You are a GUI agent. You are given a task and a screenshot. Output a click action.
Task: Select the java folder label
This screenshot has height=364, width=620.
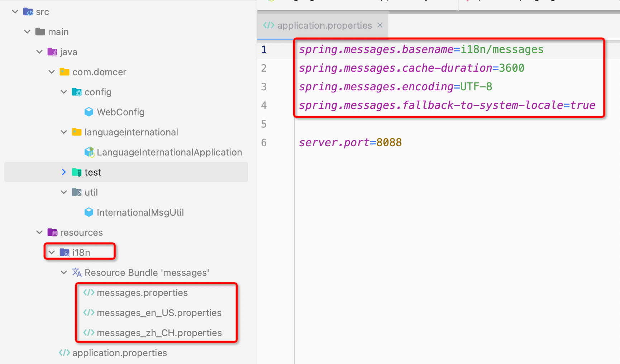(68, 52)
